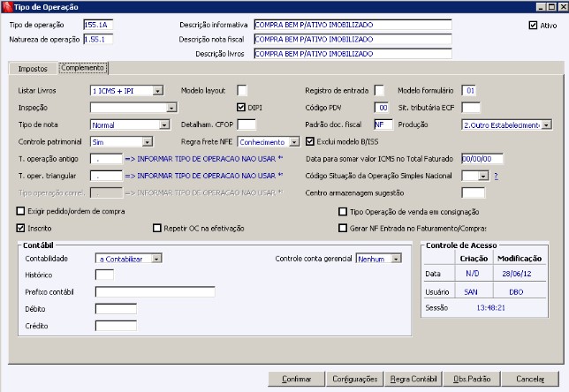Click the creation user SAN
The image size is (569, 392).
(x=471, y=292)
